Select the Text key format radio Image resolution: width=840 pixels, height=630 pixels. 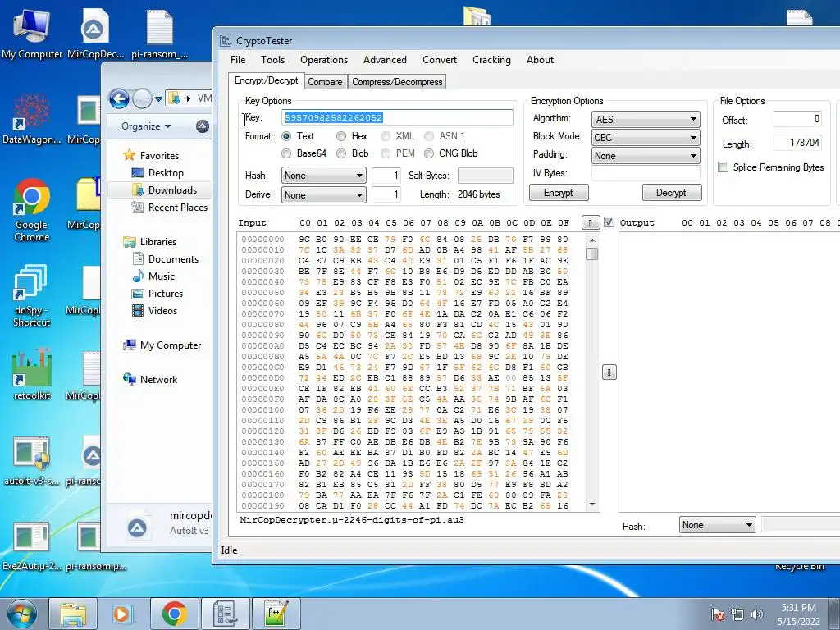coord(286,136)
